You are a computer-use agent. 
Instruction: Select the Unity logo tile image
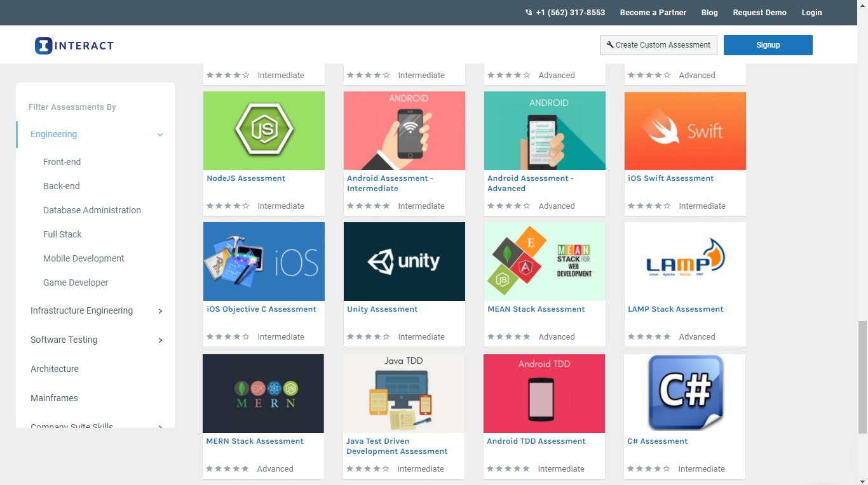click(x=404, y=262)
